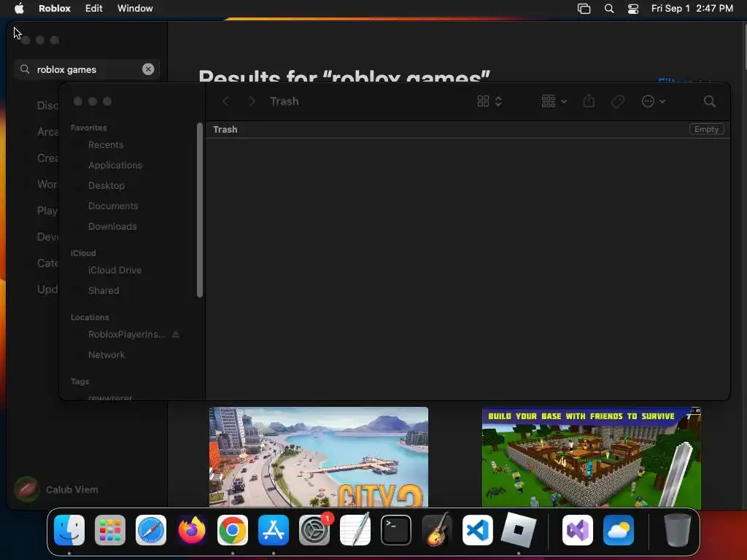Select Recents in Finder sidebar
The width and height of the screenshot is (747, 560).
[106, 145]
